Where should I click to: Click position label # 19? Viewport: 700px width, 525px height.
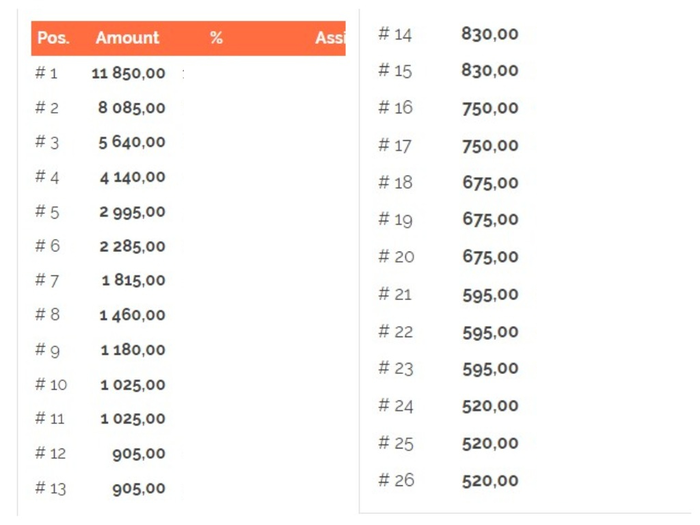395,220
